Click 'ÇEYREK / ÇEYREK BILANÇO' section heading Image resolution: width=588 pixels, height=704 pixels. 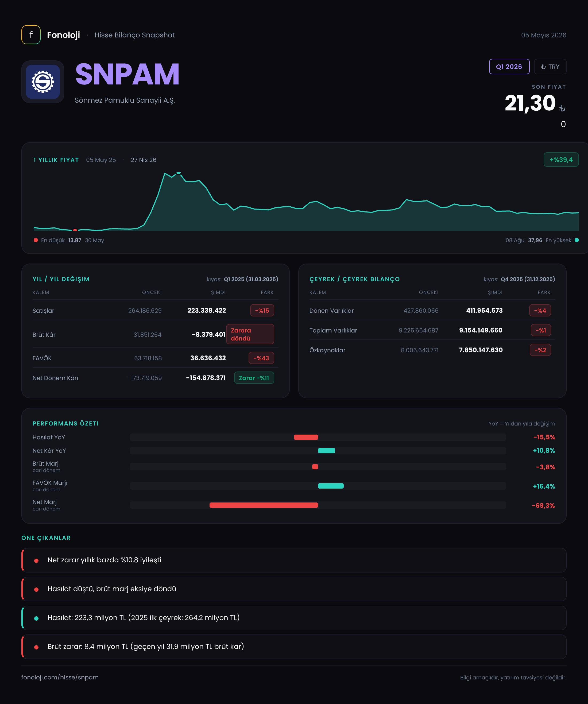[x=354, y=279]
